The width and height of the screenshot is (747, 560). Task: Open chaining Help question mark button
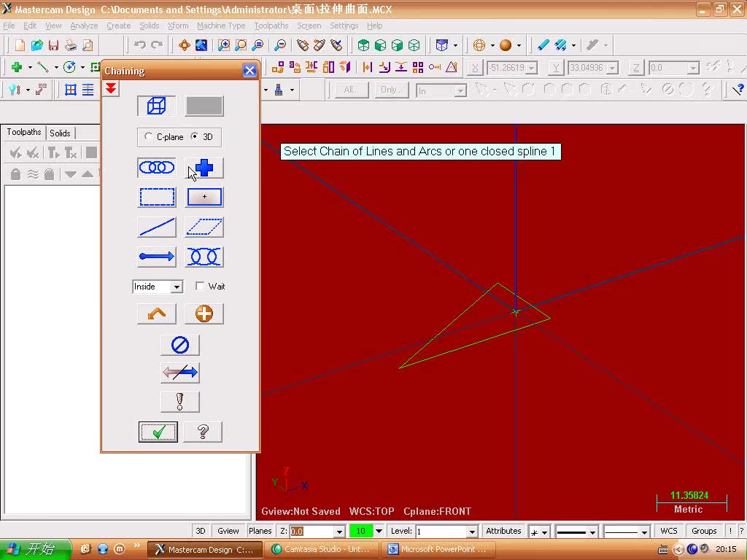[x=203, y=432]
